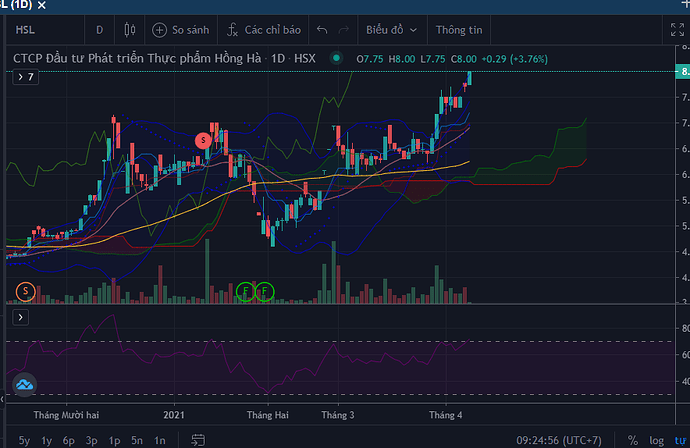The width and height of the screenshot is (690, 448).
Task: Select the D interval
Action: tap(99, 30)
